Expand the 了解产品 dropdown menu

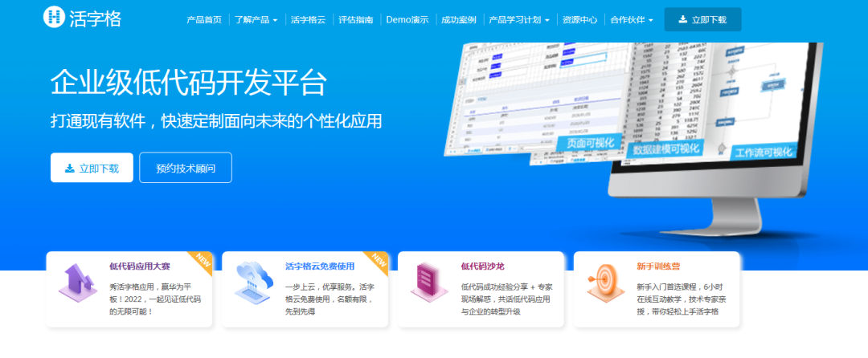coord(256,20)
